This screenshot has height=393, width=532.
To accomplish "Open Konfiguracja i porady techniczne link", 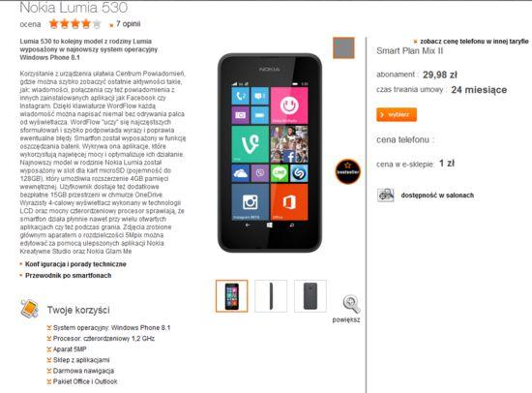I will [x=75, y=264].
